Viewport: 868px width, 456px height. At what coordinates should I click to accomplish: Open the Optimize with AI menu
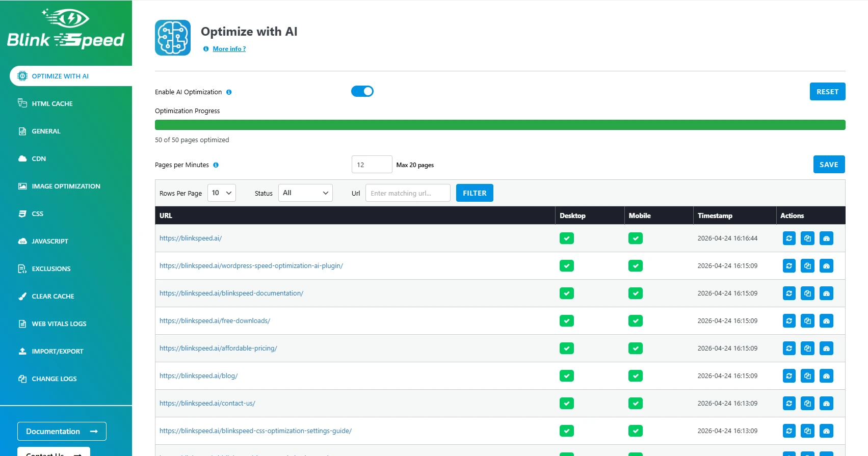[x=71, y=76]
